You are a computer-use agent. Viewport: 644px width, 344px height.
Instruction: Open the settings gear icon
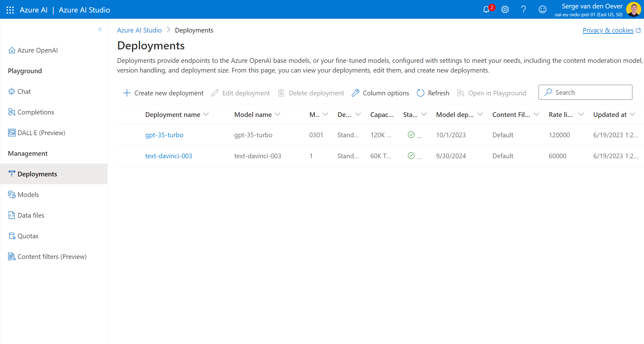tap(505, 9)
